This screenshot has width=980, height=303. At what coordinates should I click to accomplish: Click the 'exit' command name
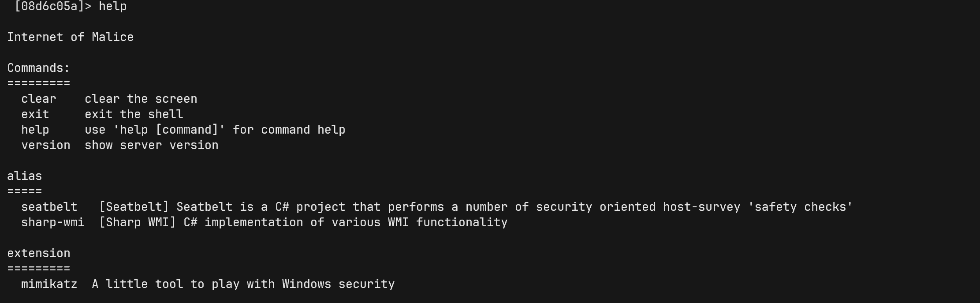click(35, 114)
